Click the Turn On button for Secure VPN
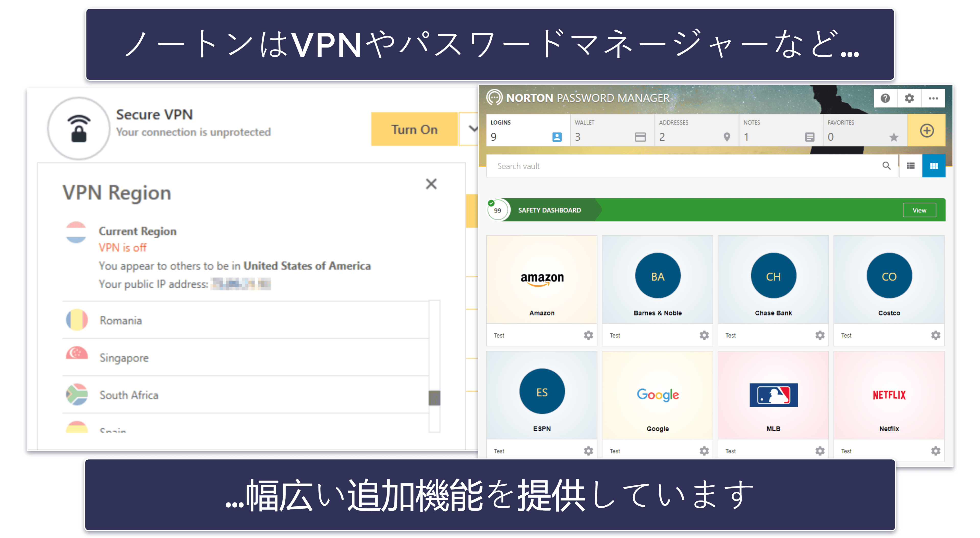The height and width of the screenshot is (538, 980). pyautogui.click(x=414, y=129)
